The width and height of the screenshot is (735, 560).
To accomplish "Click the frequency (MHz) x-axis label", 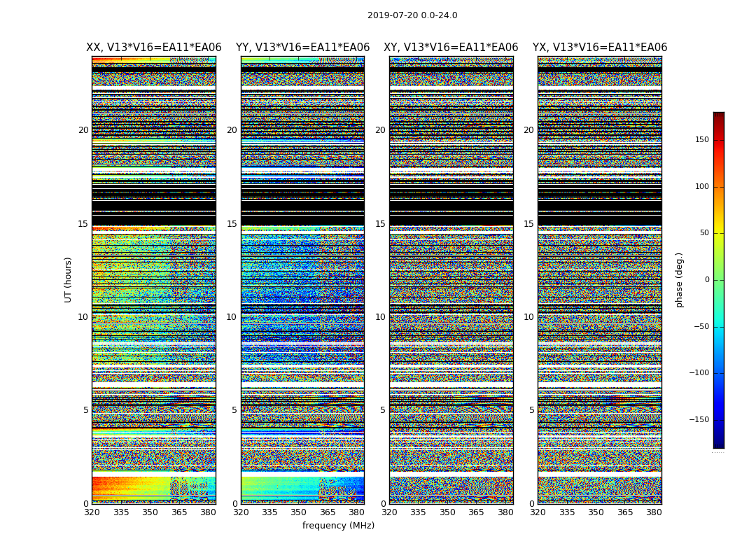I will pos(338,525).
